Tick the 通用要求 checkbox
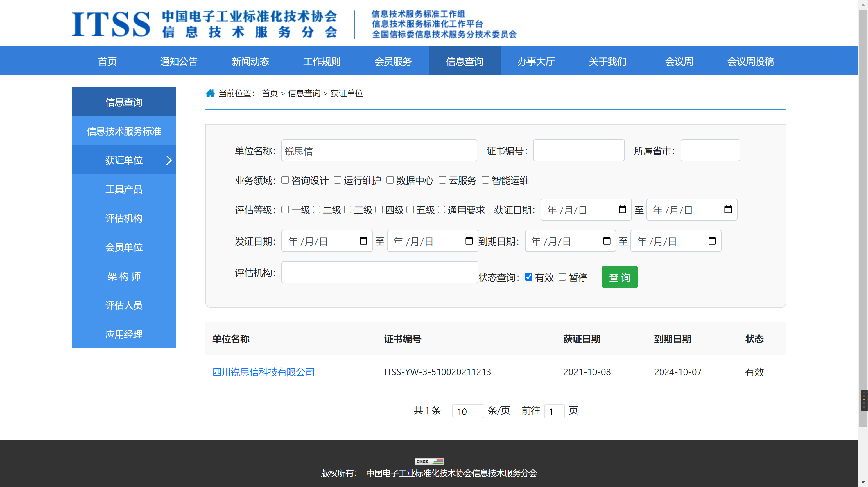Screen dimensions: 868x487 442,210
